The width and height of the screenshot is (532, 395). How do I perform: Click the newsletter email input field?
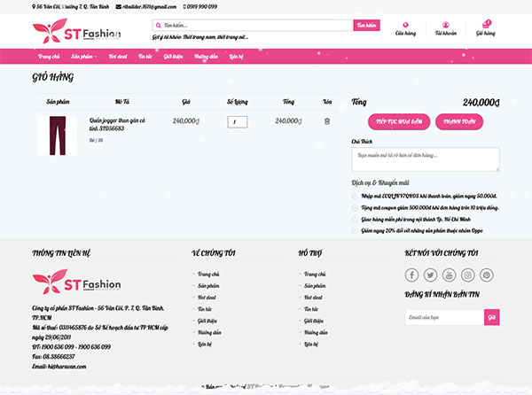pos(444,317)
